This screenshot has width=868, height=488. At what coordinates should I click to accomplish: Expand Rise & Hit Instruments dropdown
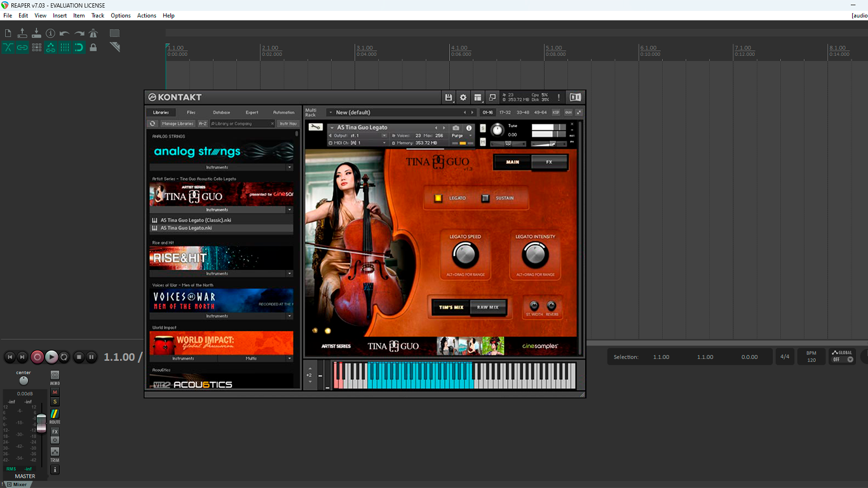click(x=289, y=273)
